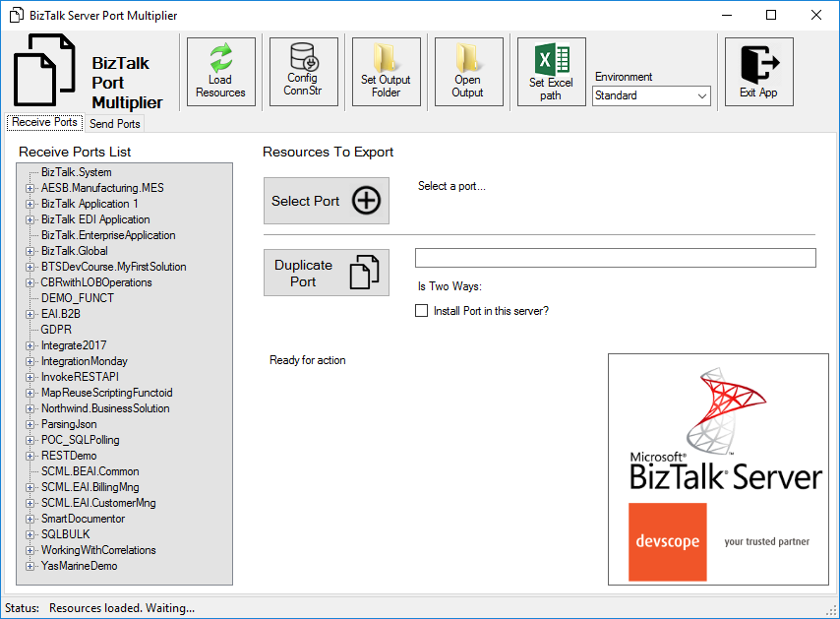Expand the InvokeRESTAPI node
The width and height of the screenshot is (840, 619).
30,377
